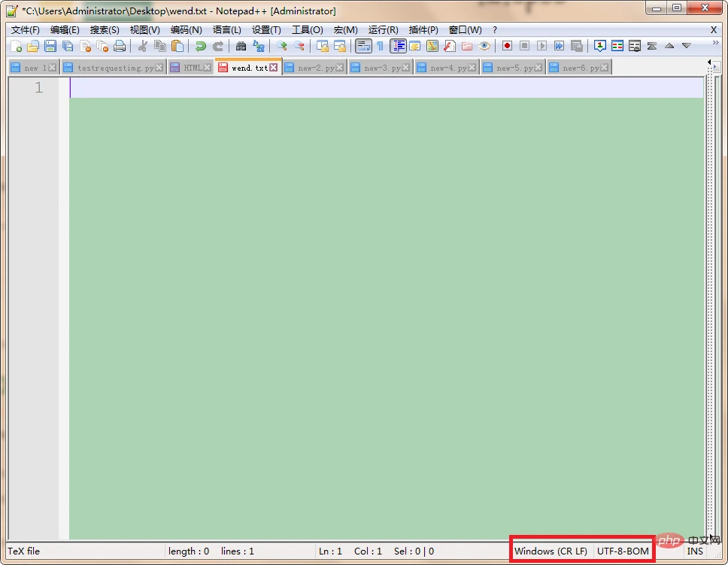
Task: Open the Print icon
Action: (119, 46)
